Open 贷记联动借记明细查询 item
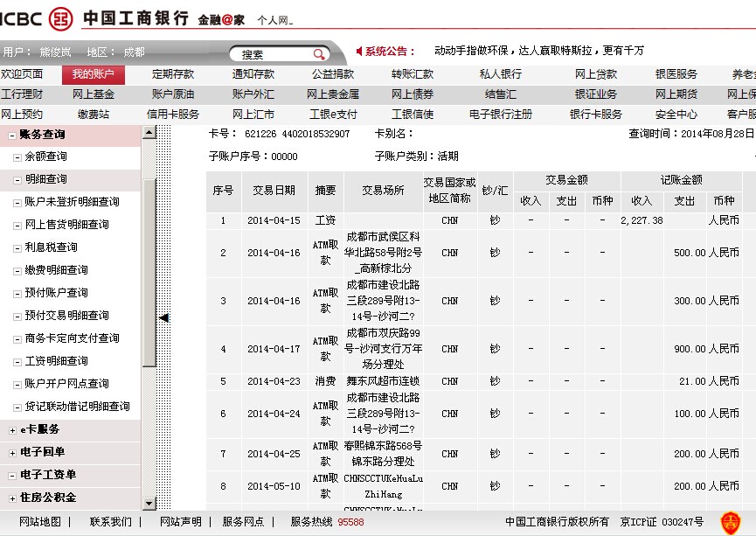This screenshot has width=756, height=536. point(77,406)
